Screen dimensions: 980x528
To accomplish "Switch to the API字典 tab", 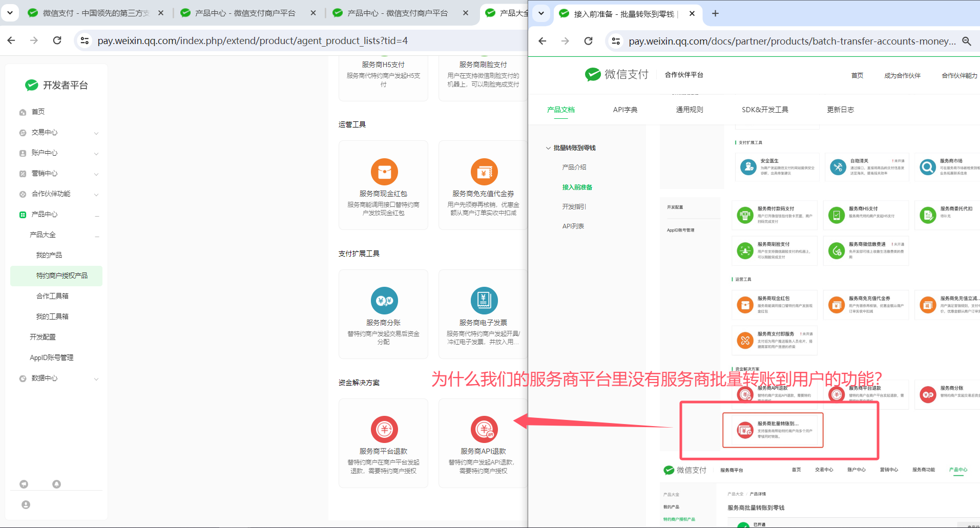I will pyautogui.click(x=625, y=110).
